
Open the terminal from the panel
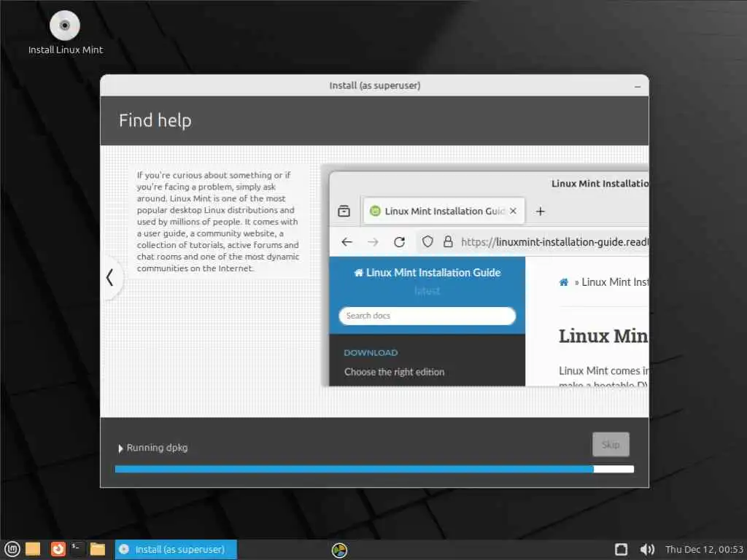click(x=77, y=549)
